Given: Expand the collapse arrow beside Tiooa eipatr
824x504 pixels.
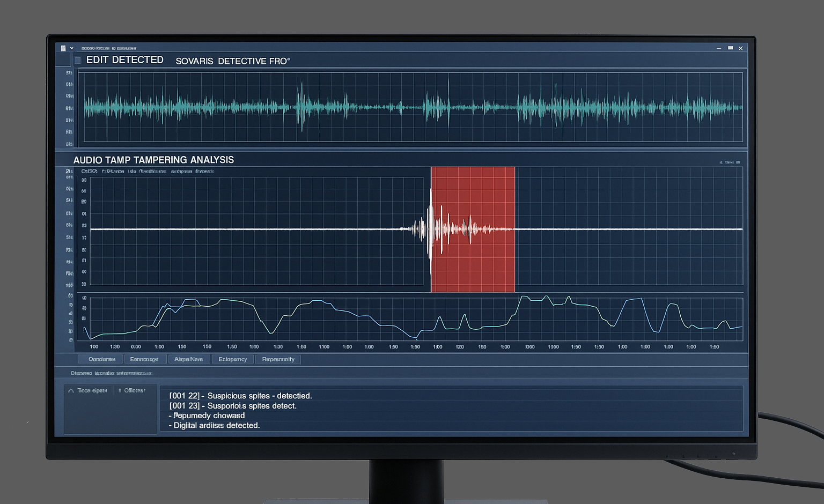Looking at the screenshot, I should point(70,390).
